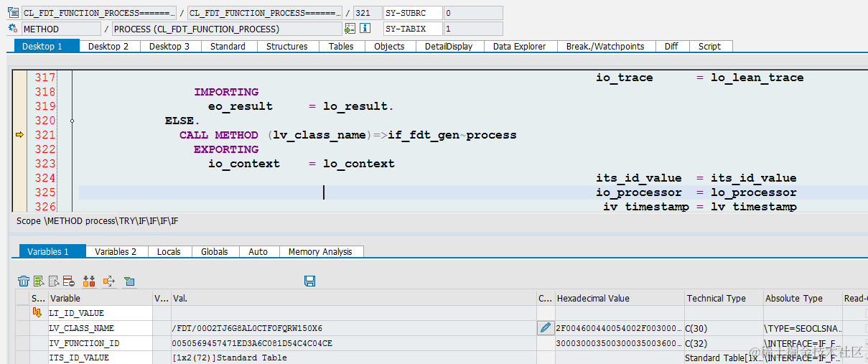Screen dimensions: 868x364
Task: Click line number 320 in the gutter
Action: [45, 121]
